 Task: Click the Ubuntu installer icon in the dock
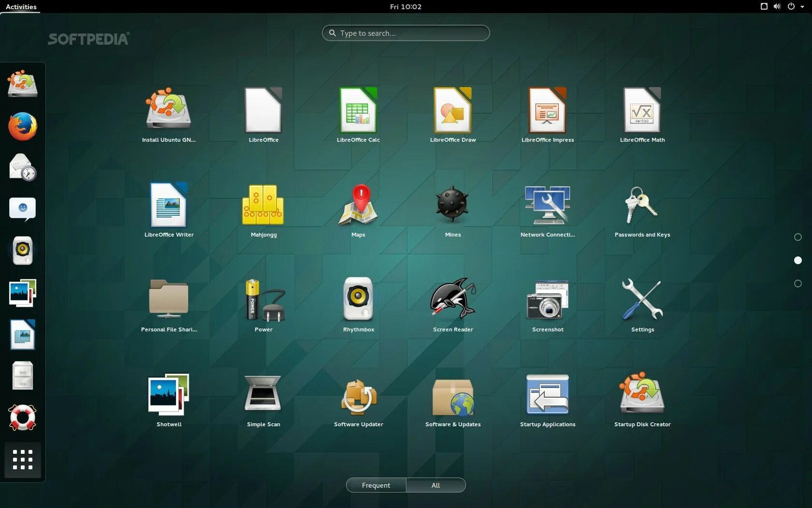coord(22,84)
